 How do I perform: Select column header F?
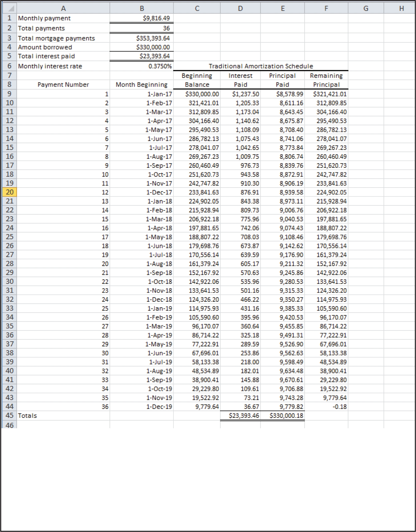tap(326, 8)
